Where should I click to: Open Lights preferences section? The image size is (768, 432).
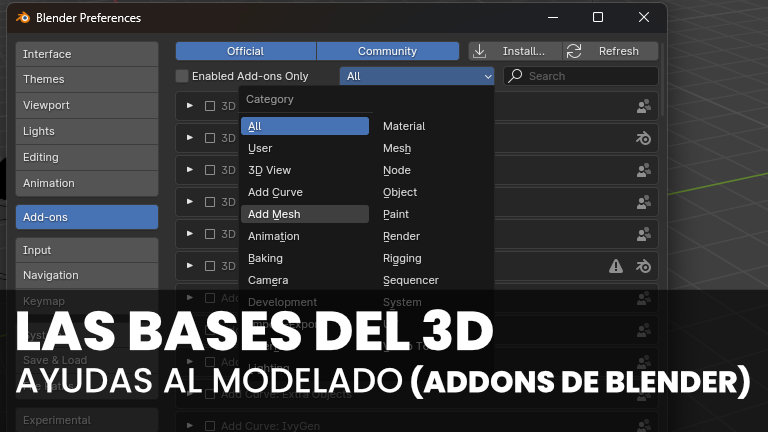click(87, 131)
